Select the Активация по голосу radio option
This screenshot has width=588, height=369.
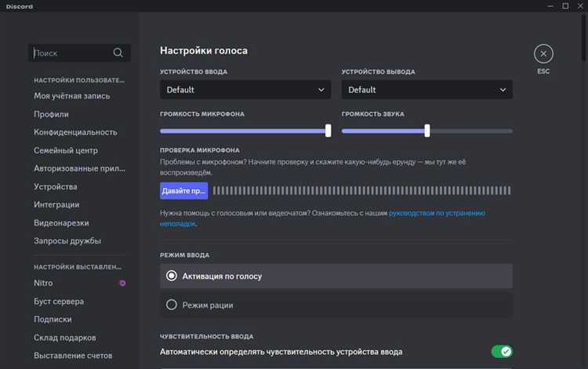click(x=172, y=276)
